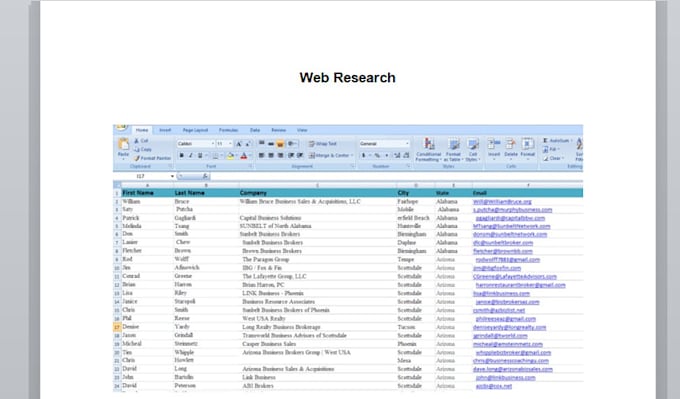The image size is (680, 399).
Task: Click the Office button orb
Action: [122, 127]
